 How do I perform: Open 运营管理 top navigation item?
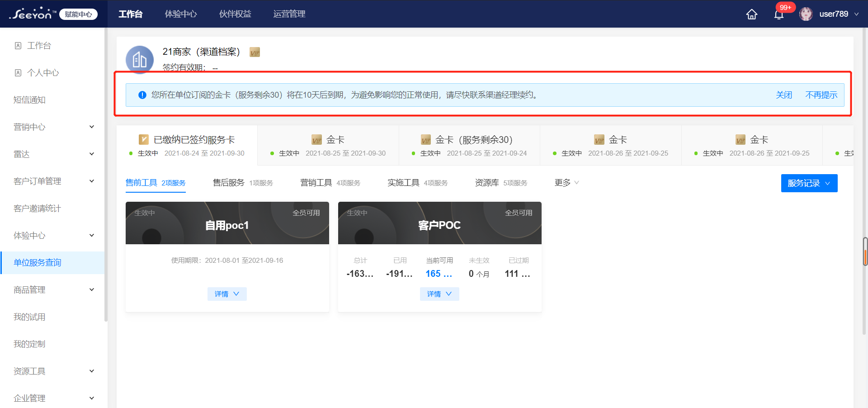pos(289,14)
